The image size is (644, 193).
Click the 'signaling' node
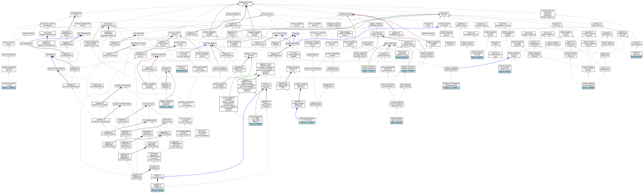click(295, 34)
